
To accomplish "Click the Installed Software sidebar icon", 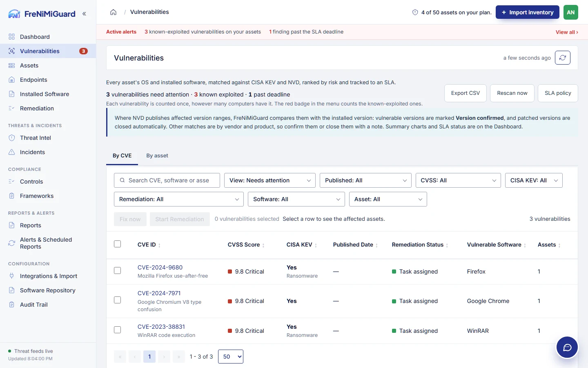I will (x=12, y=94).
